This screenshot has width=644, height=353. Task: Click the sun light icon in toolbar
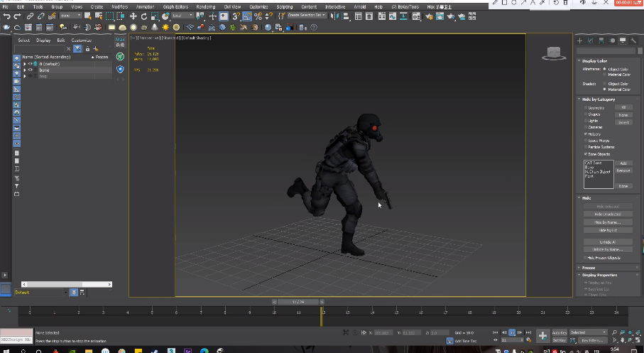165,28
